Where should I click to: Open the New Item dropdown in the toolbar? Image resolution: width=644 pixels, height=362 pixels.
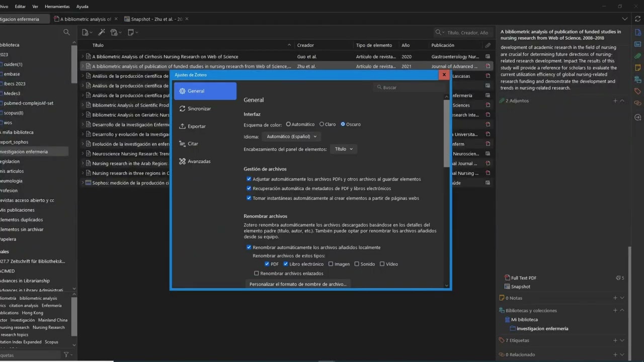tap(87, 32)
